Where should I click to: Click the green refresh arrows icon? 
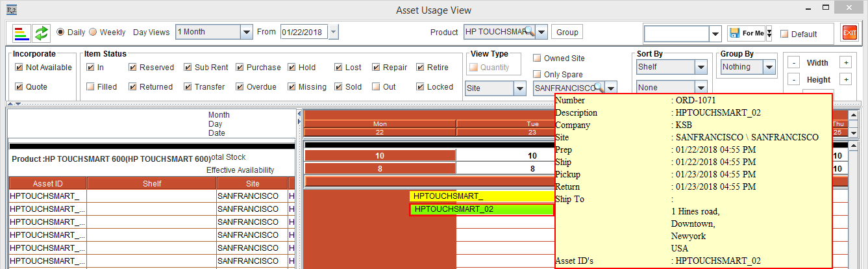[x=42, y=32]
